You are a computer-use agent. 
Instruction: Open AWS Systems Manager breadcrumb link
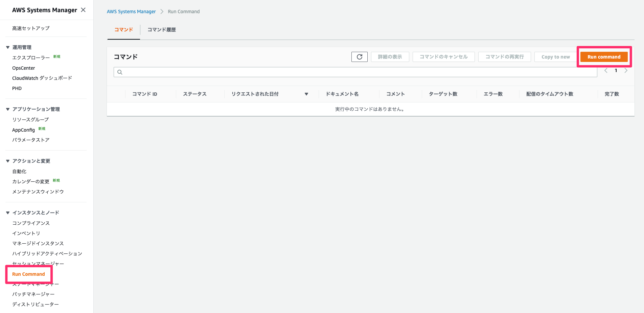tap(131, 12)
